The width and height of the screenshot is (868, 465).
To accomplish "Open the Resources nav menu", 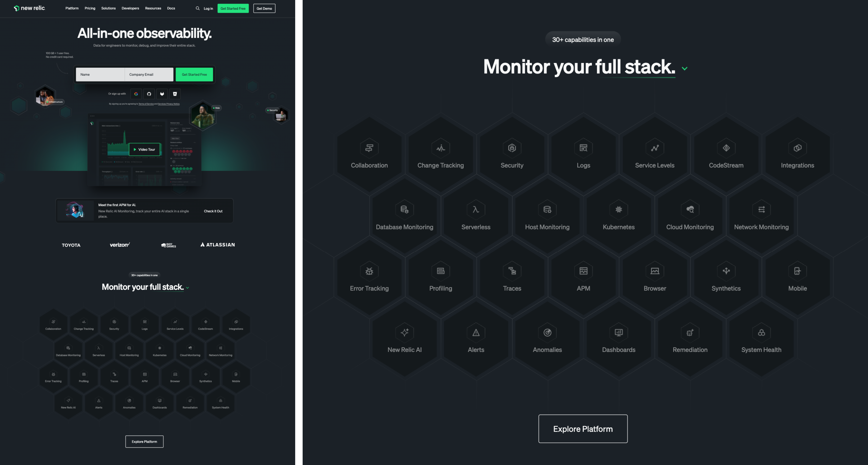I will pyautogui.click(x=153, y=8).
